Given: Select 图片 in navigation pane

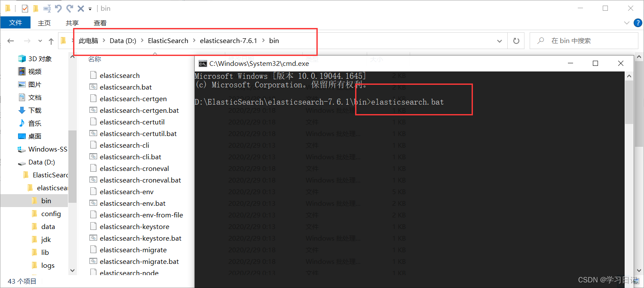Looking at the screenshot, I should [30, 84].
